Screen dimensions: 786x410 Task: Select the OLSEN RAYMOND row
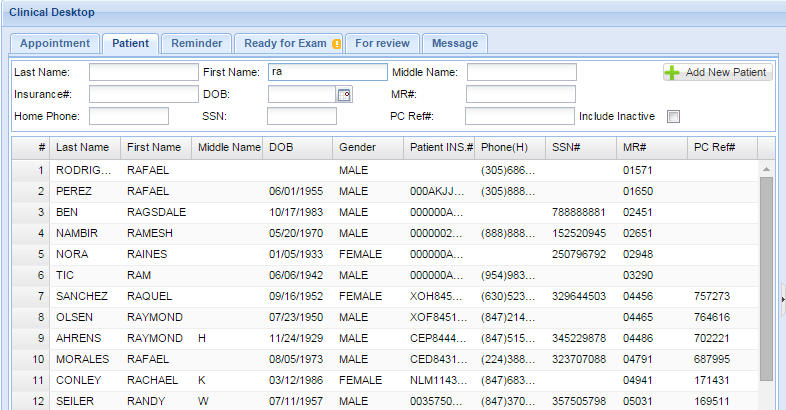(385, 317)
